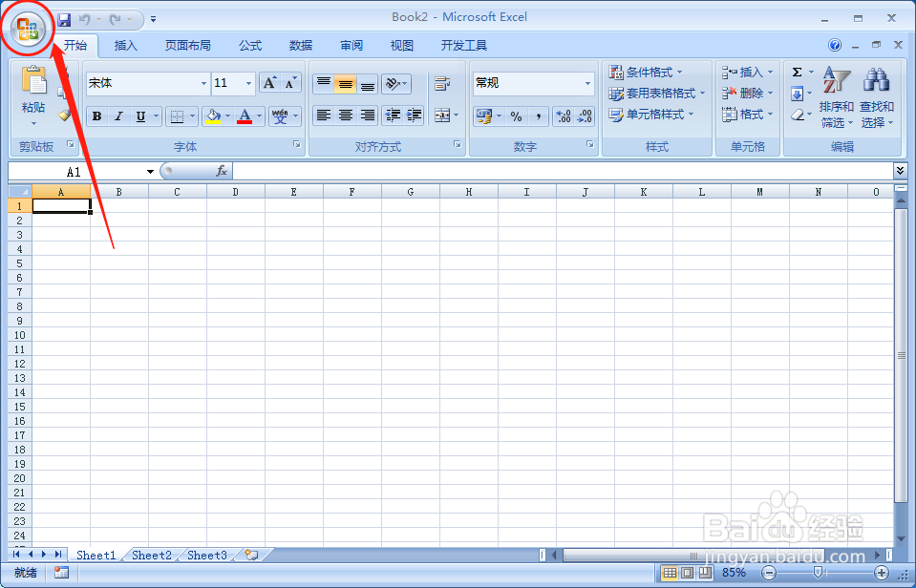Align text to the right
This screenshot has width=916, height=588.
[x=368, y=115]
